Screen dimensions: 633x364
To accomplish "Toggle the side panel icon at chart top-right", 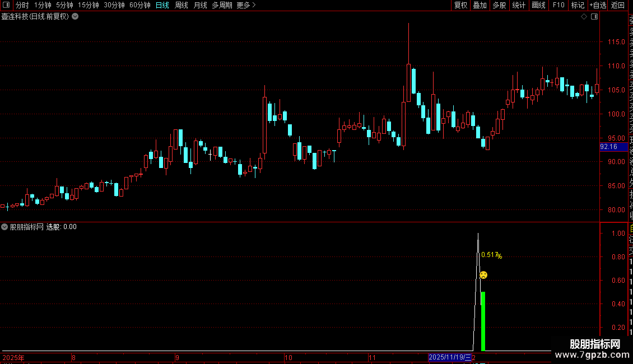I will click(594, 17).
